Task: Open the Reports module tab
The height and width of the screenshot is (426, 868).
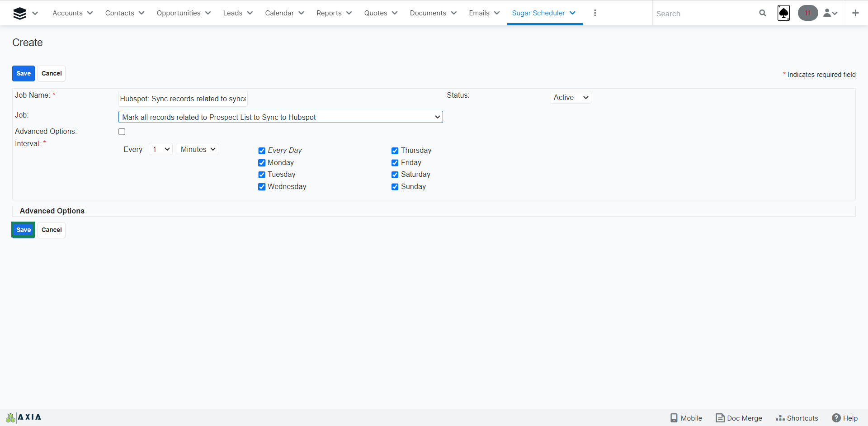Action: (x=329, y=13)
